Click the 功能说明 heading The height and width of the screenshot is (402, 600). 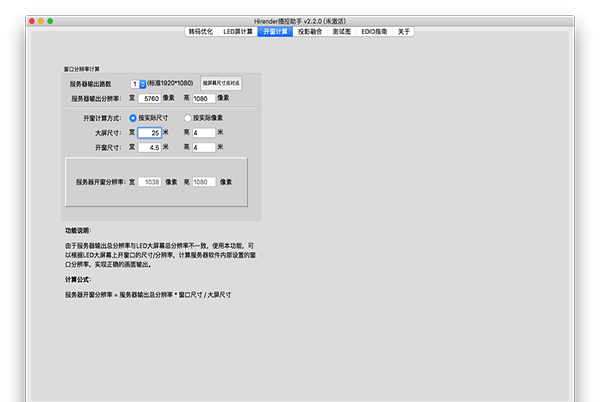[78, 231]
